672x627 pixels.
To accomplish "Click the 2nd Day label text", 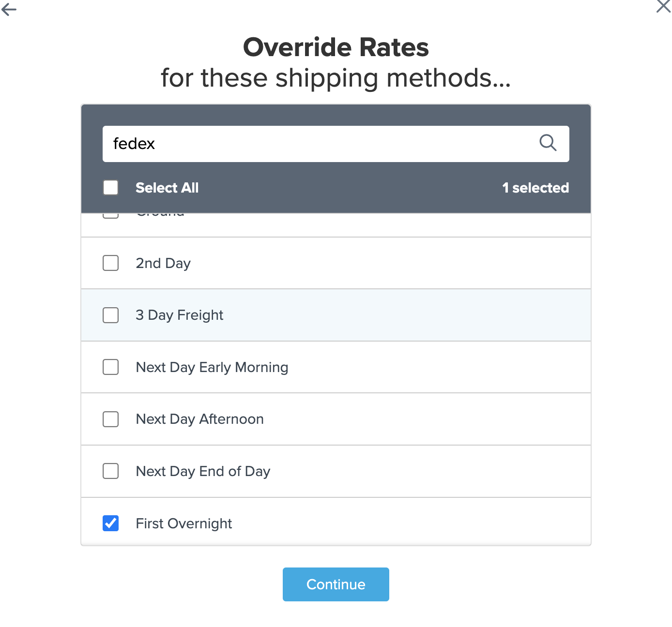I will [163, 263].
